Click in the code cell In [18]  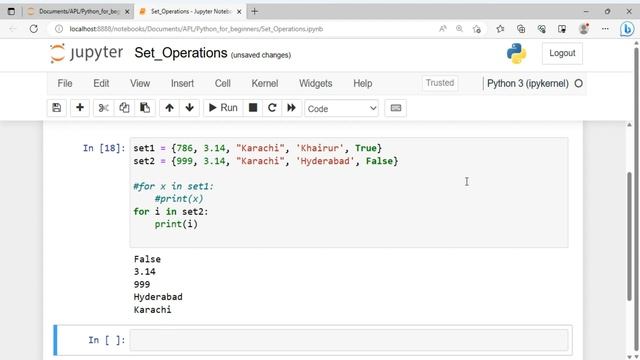(349, 192)
